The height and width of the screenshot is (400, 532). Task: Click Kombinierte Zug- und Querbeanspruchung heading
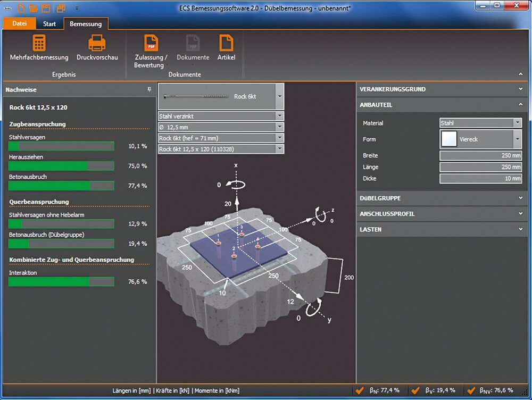pyautogui.click(x=72, y=260)
